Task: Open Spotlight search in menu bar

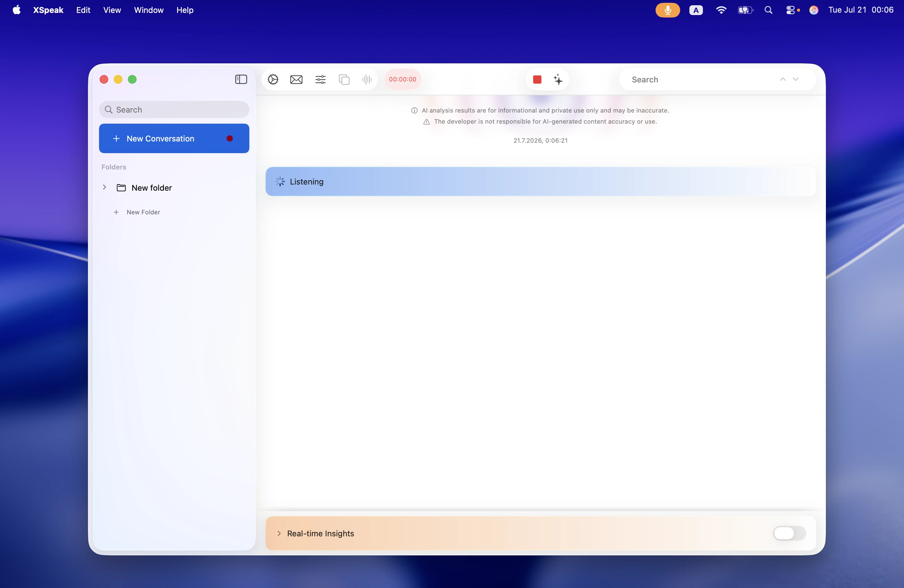Action: tap(768, 10)
